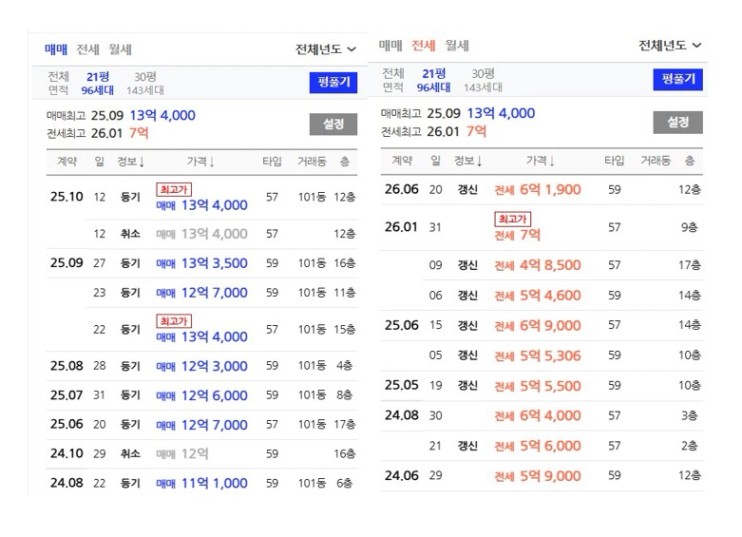Click the 평풀기 button in right panel
This screenshot has height=537, width=742.
678,79
